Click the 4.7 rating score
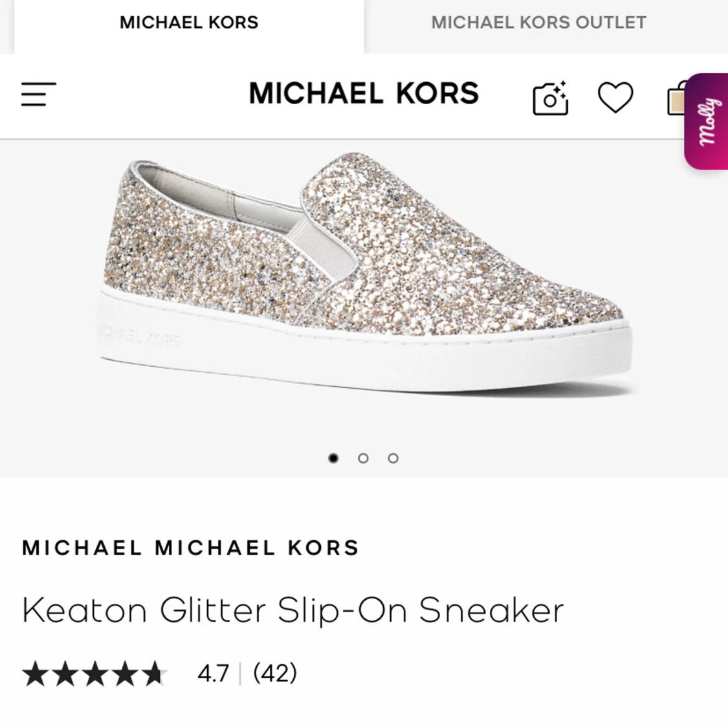Image resolution: width=728 pixels, height=728 pixels. tap(213, 673)
